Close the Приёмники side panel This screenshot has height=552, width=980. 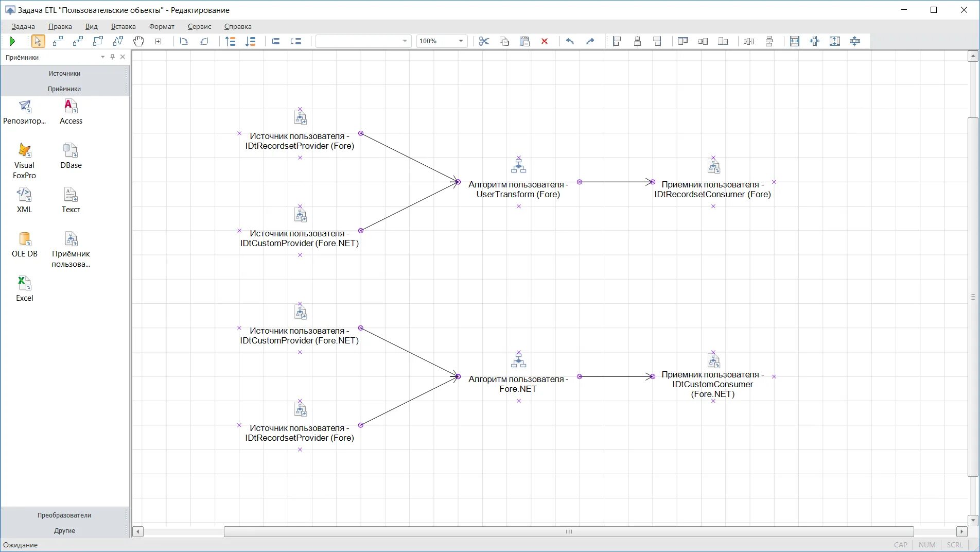pyautogui.click(x=122, y=57)
